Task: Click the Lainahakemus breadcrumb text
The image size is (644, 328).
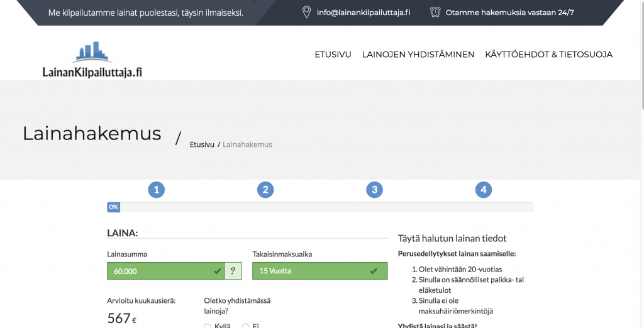Action: pyautogui.click(x=247, y=145)
